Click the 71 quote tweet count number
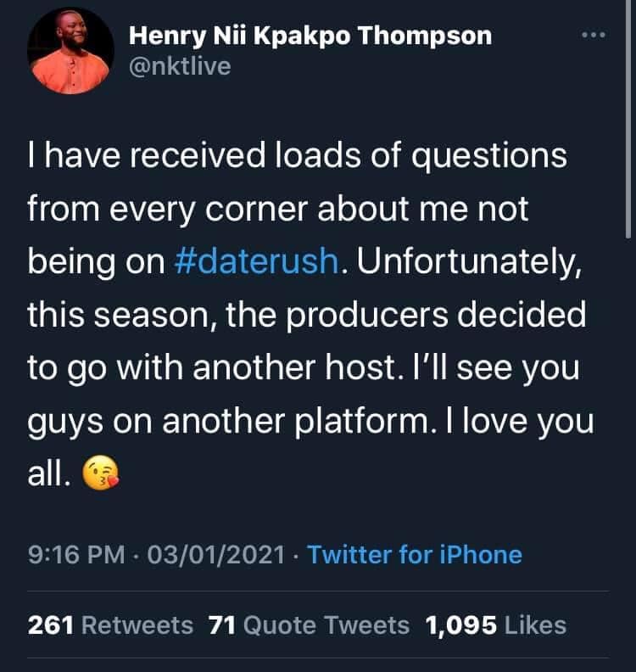The height and width of the screenshot is (672, 636). point(223,625)
